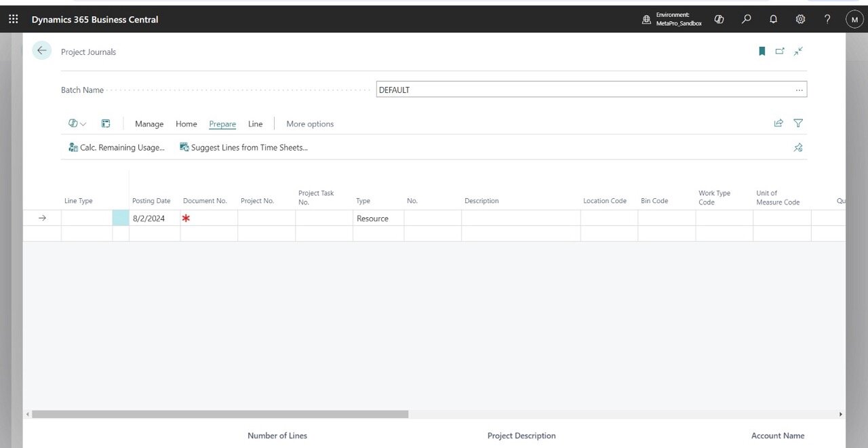Expand the Batch Name lookup ellipsis
Screen dimensions: 868x448
pos(800,90)
